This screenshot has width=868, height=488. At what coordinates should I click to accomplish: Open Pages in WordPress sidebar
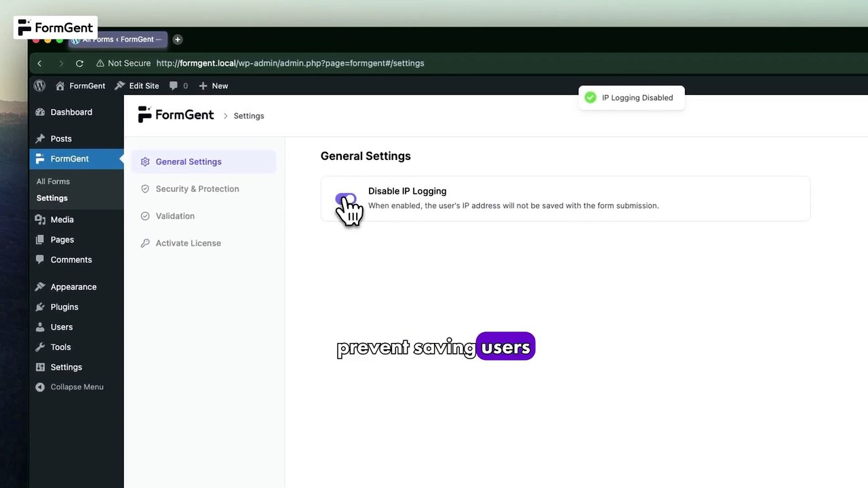(76, 239)
